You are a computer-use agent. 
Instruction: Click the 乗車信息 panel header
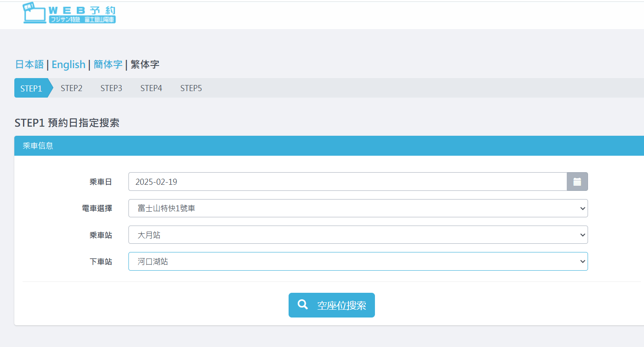coord(38,146)
